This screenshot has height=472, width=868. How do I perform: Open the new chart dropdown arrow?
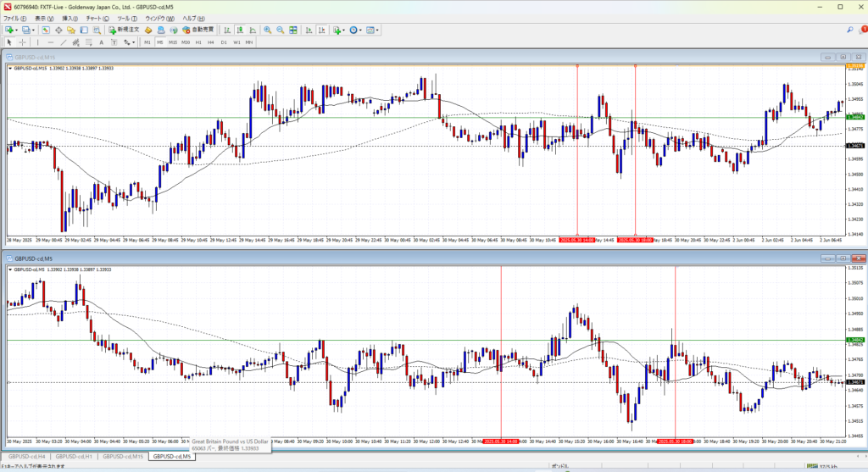17,30
